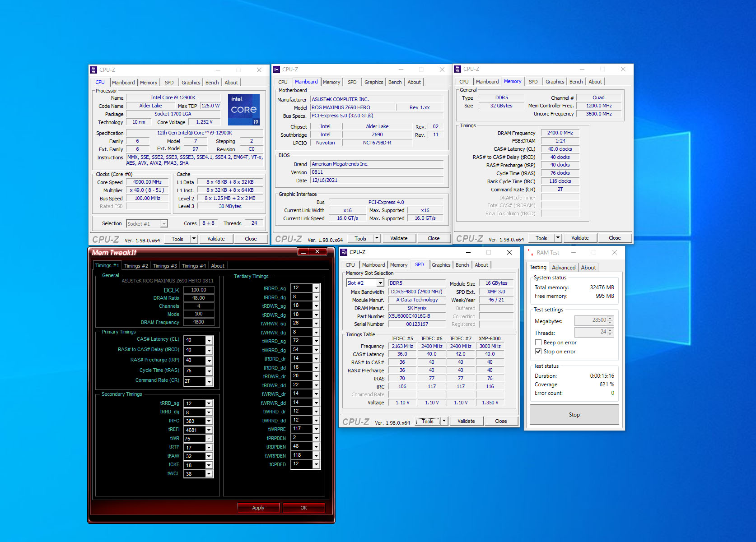Enable Beep on error checkbox
The height and width of the screenshot is (542, 756).
tap(538, 343)
